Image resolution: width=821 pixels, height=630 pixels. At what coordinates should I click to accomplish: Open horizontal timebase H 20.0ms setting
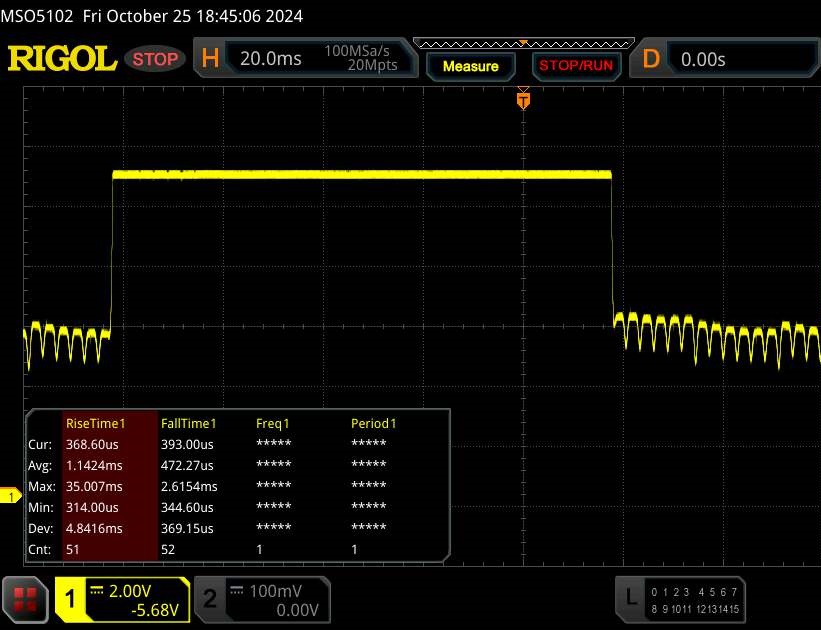click(306, 58)
